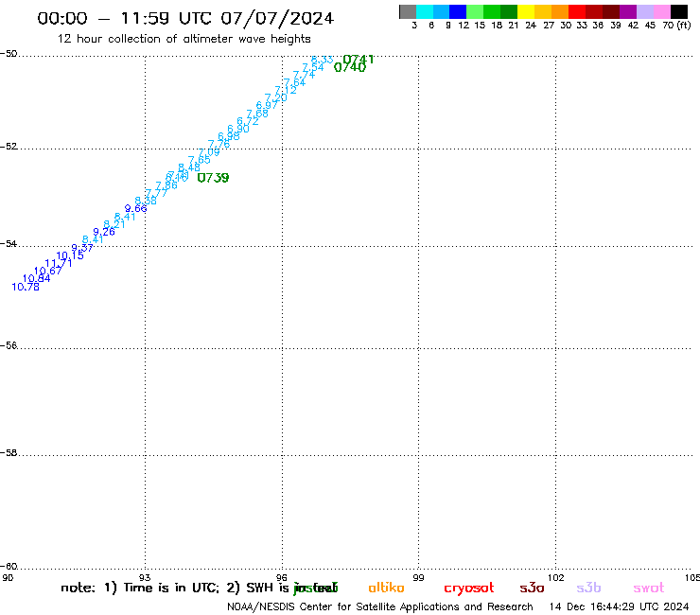Click the wave height value 10.67
The width and height of the screenshot is (700, 615).
(x=47, y=271)
